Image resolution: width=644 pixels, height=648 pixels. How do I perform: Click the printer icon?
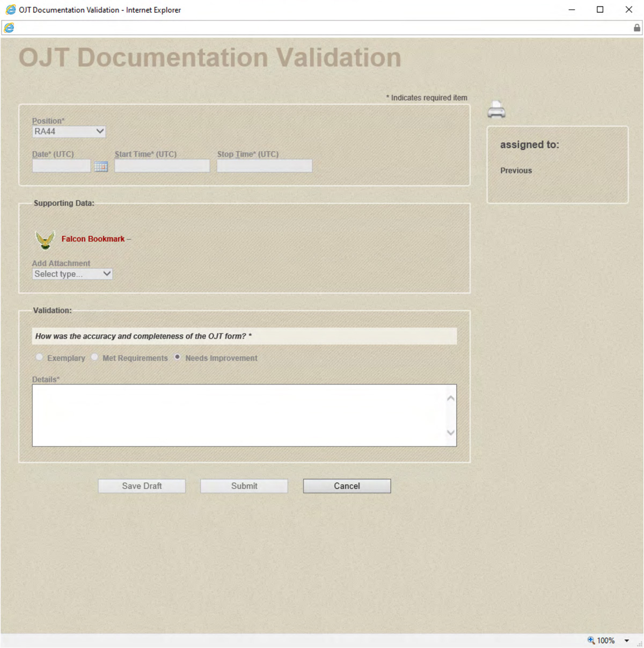(x=496, y=110)
